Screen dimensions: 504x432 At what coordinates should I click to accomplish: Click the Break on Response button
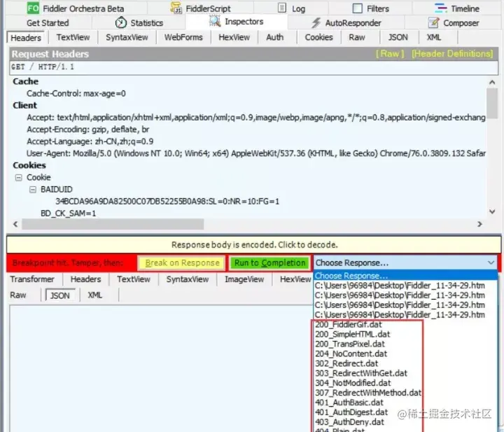(x=182, y=263)
